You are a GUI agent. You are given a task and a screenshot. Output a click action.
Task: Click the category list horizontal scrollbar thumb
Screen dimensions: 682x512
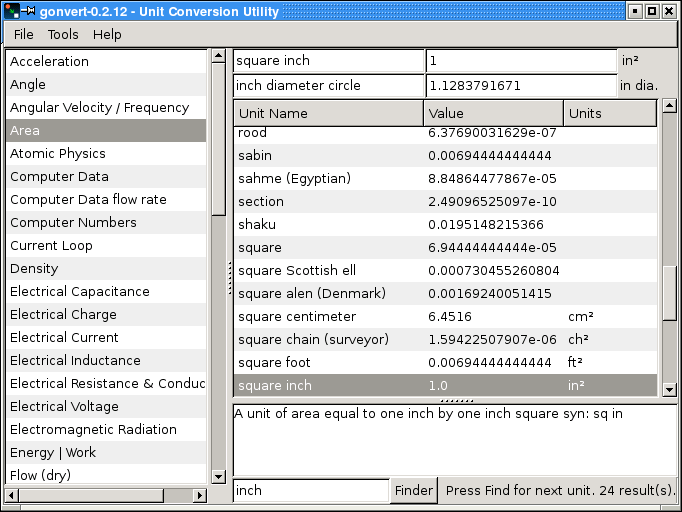point(91,495)
